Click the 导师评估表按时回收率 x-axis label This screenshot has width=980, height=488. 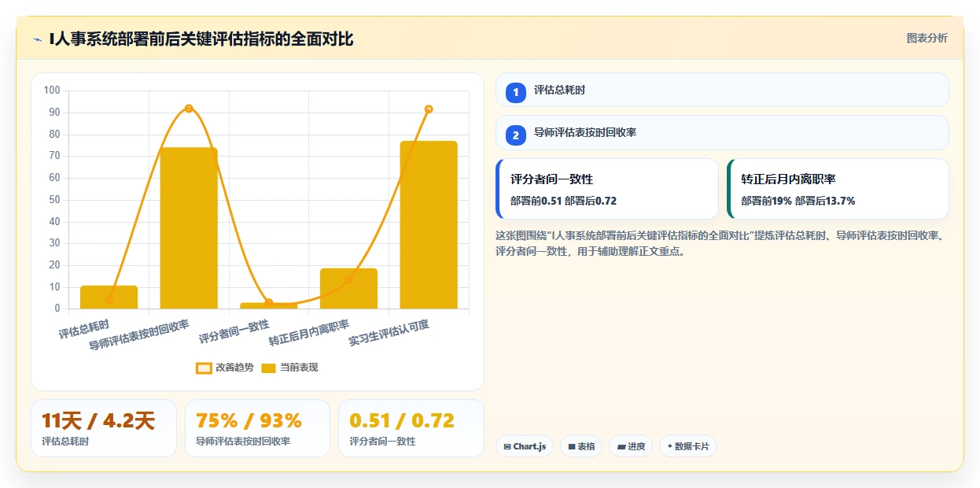[138, 335]
